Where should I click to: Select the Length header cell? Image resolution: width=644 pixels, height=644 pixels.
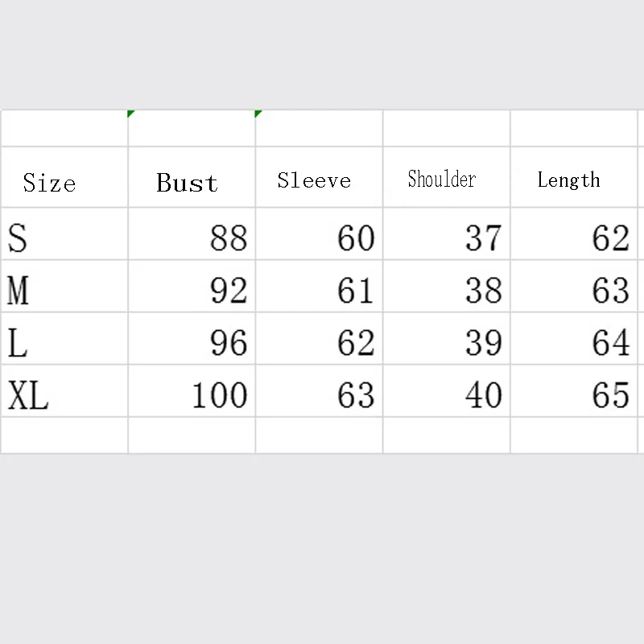[x=574, y=177]
